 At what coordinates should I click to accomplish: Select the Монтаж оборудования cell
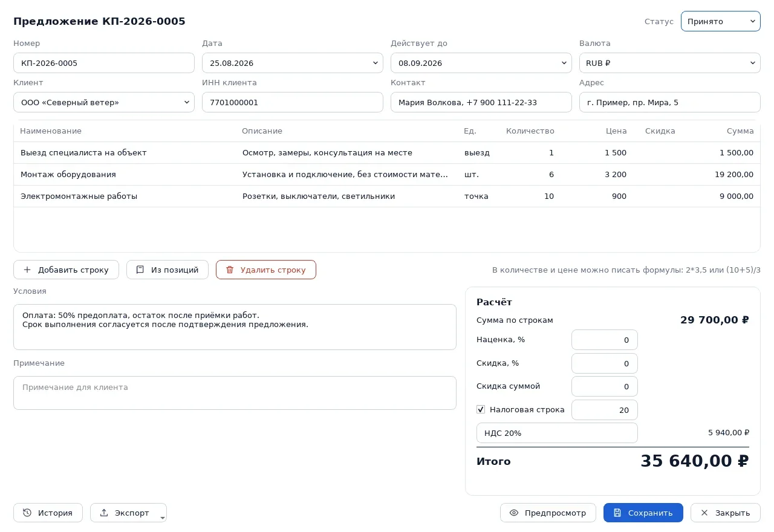[125, 175]
